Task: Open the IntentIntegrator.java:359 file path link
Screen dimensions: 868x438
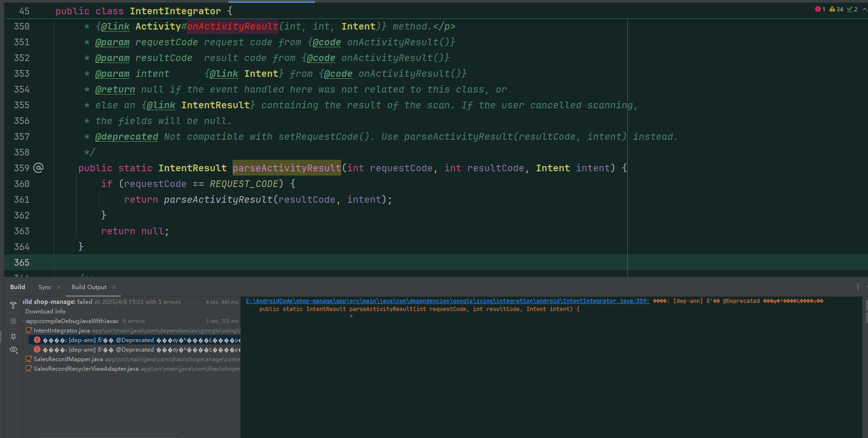Action: click(447, 301)
